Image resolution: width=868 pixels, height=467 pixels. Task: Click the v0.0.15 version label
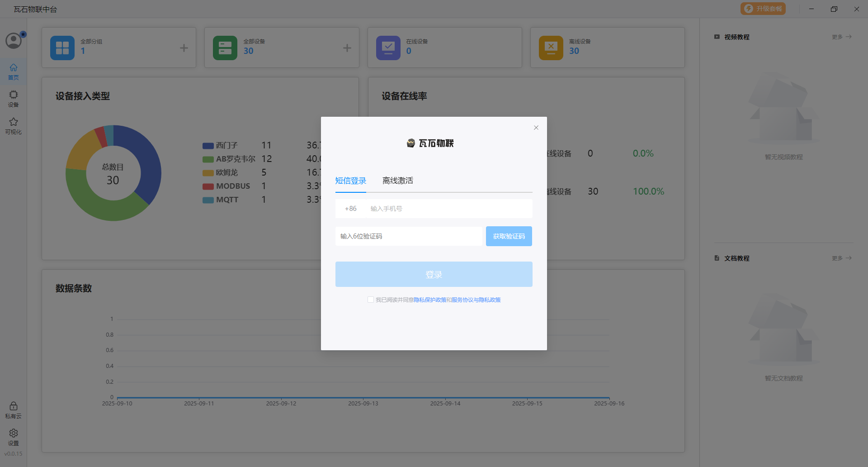tap(14, 453)
